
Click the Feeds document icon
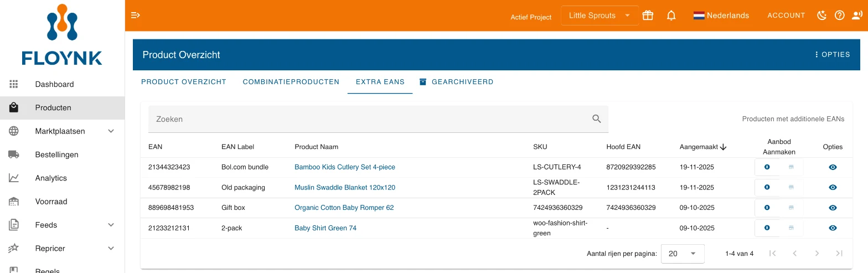(x=14, y=225)
